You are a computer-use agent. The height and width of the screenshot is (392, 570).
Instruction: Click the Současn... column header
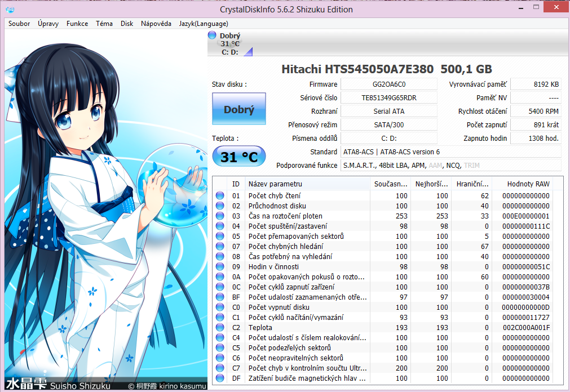[390, 184]
